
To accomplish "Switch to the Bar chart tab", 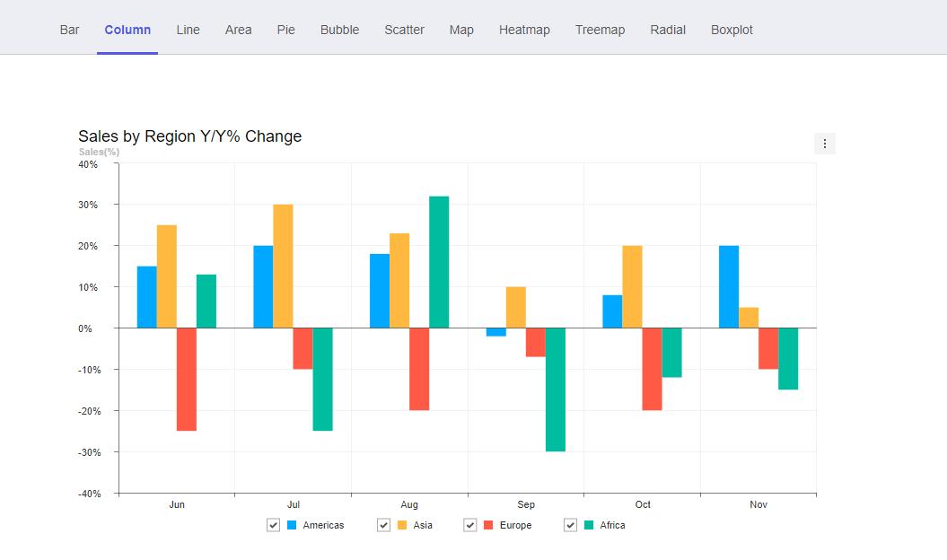I will pyautogui.click(x=70, y=30).
